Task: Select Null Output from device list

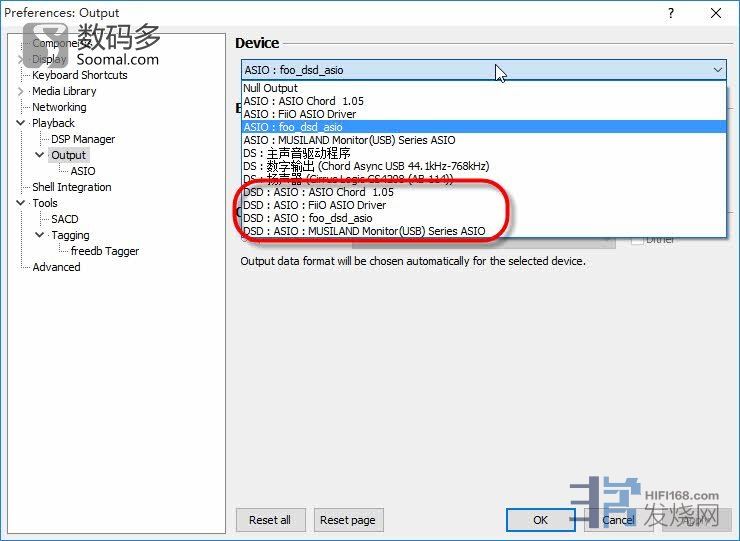Action: click(270, 88)
